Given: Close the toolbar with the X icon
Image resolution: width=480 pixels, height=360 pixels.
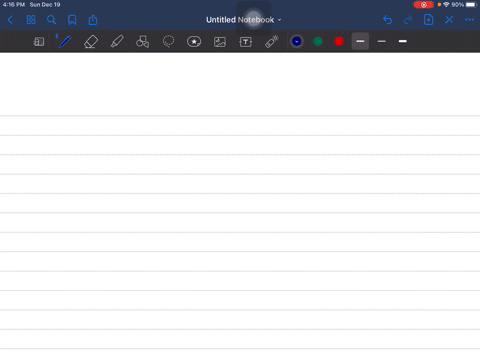Looking at the screenshot, I should pyautogui.click(x=449, y=20).
